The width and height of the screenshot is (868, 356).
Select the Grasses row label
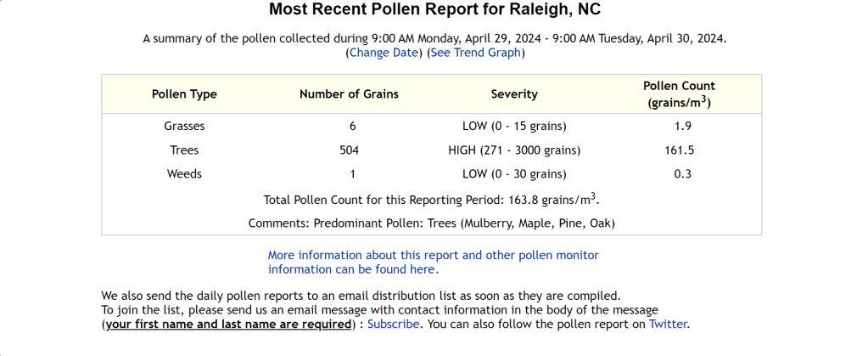[x=184, y=126]
